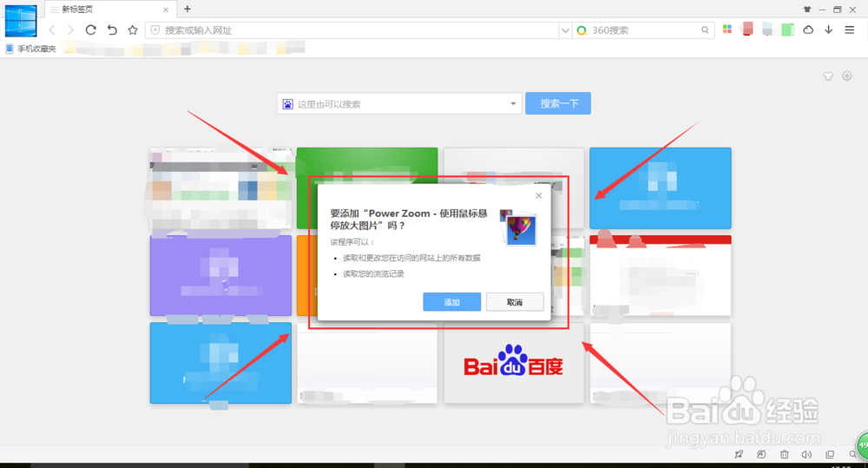Click the new tab page settings gear
This screenshot has height=468, width=868.
[x=847, y=76]
